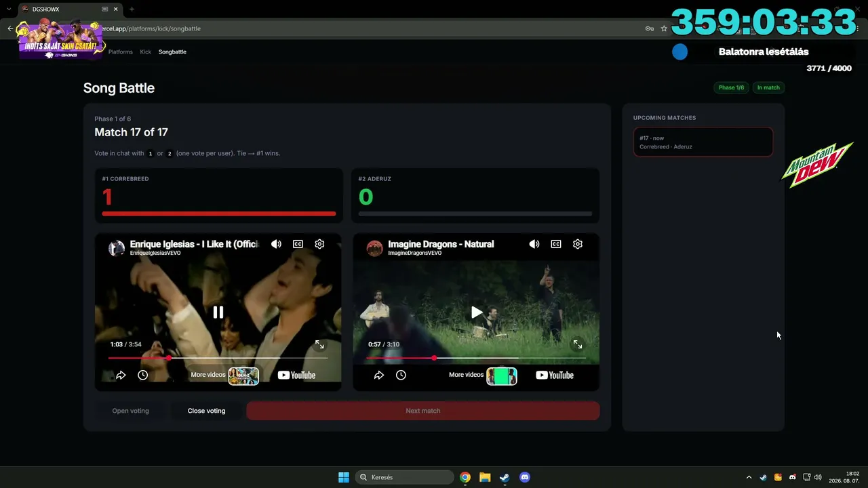The height and width of the screenshot is (488, 868).
Task: Open Steam from the taskbar
Action: 505,477
